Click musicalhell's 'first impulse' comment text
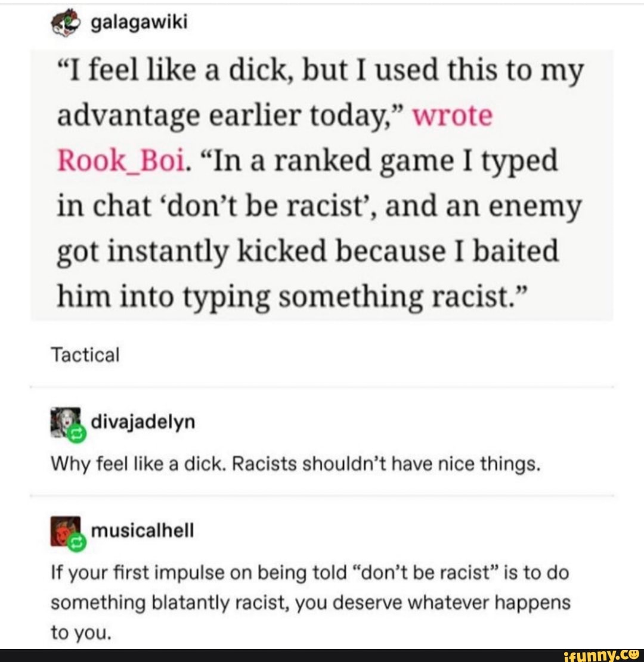This screenshot has width=644, height=662. [311, 602]
